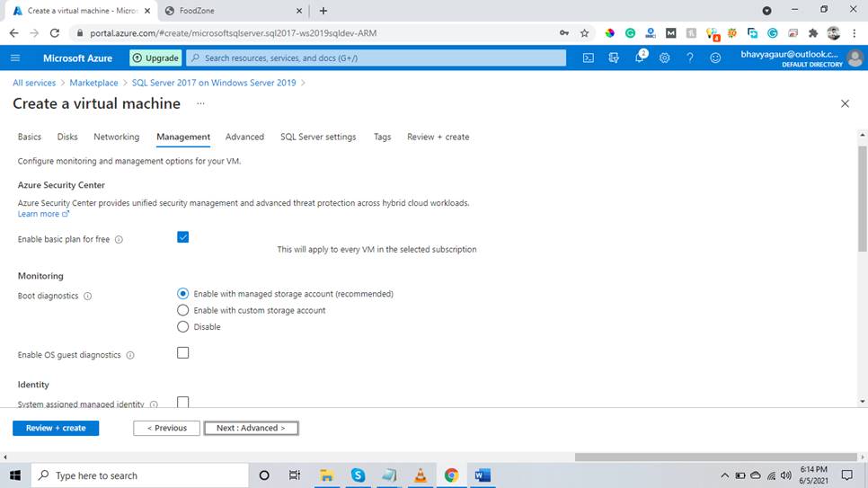Go to Marketplace breadcrumb

pos(93,83)
